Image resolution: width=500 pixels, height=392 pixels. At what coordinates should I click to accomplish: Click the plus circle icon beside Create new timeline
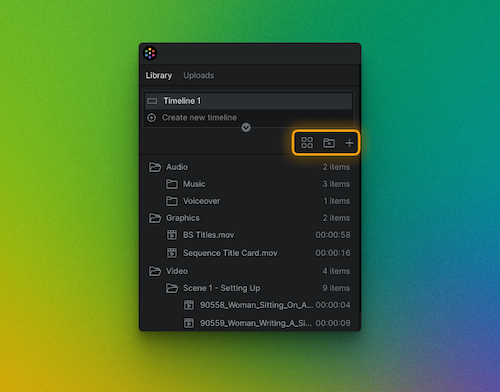[x=152, y=118]
